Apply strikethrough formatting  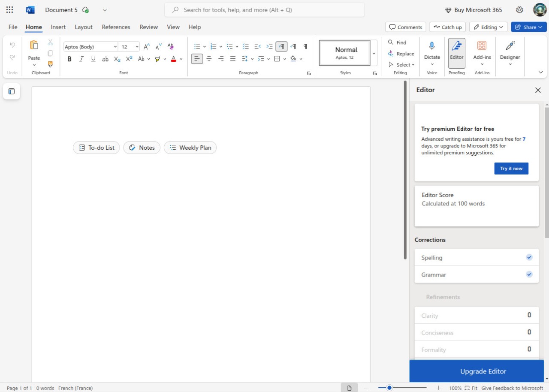(105, 59)
